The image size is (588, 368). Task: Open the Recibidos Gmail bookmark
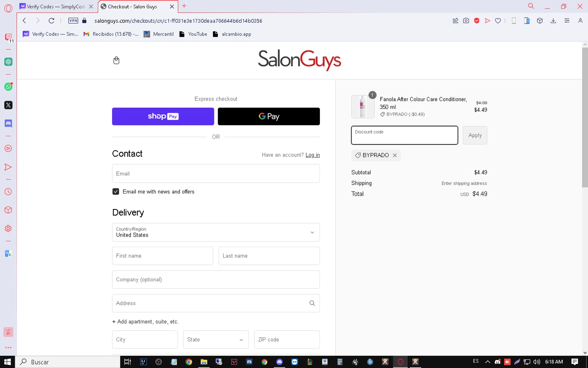(111, 34)
